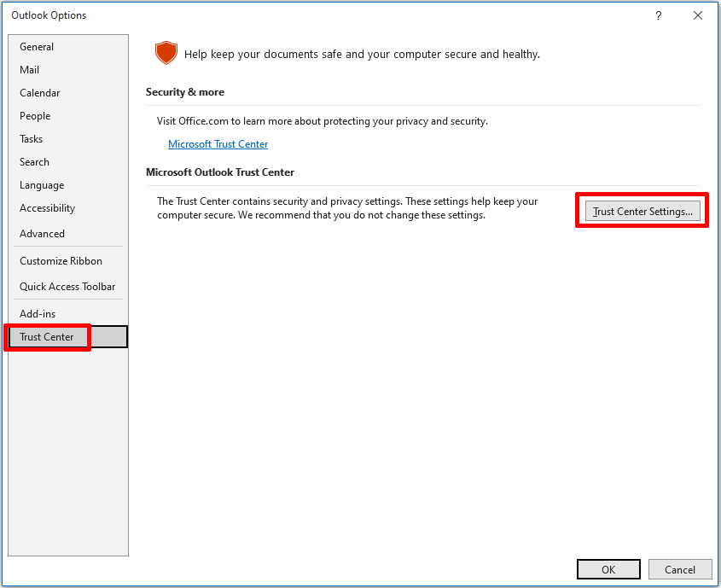Switch to Calendar options
This screenshot has width=721, height=588.
click(40, 93)
